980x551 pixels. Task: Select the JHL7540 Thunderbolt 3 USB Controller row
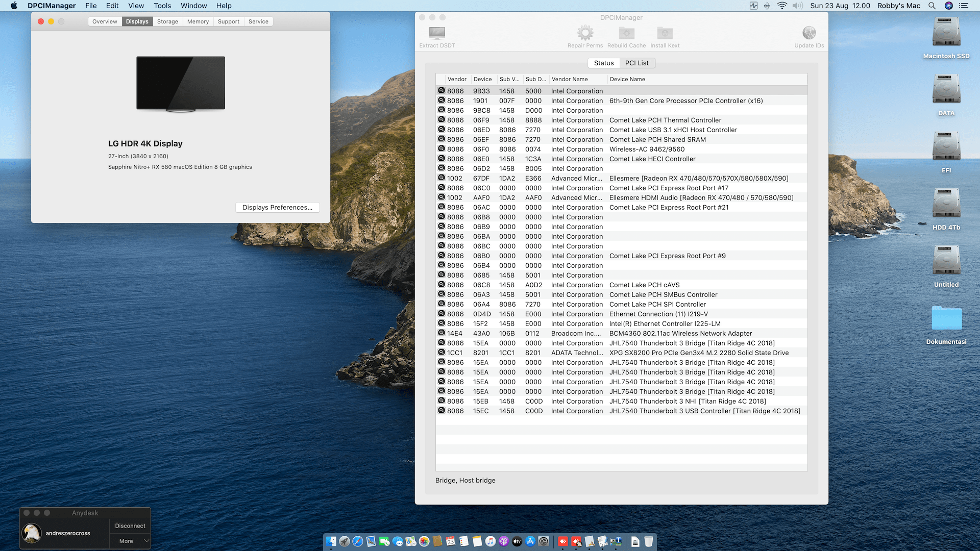point(622,411)
